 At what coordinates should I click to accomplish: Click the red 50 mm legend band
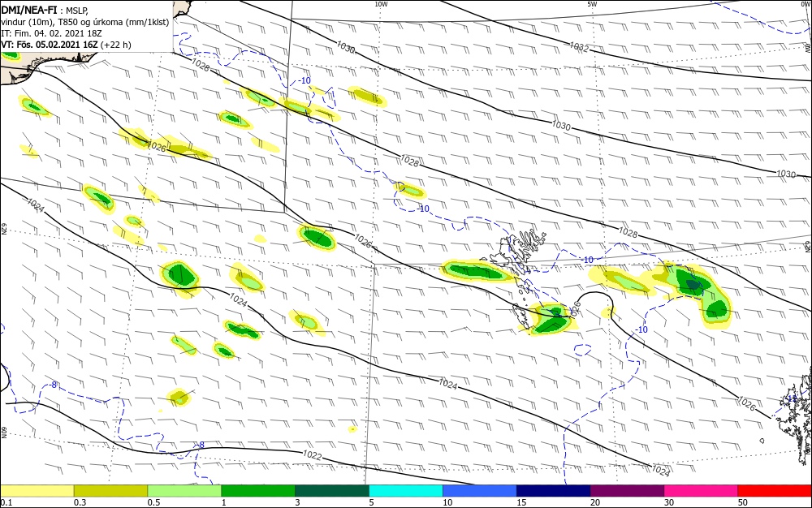pyautogui.click(x=775, y=491)
